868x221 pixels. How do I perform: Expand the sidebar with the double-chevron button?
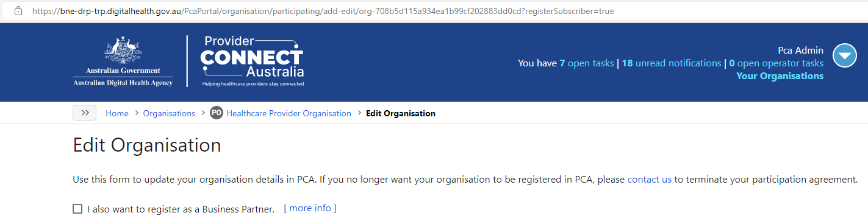85,113
